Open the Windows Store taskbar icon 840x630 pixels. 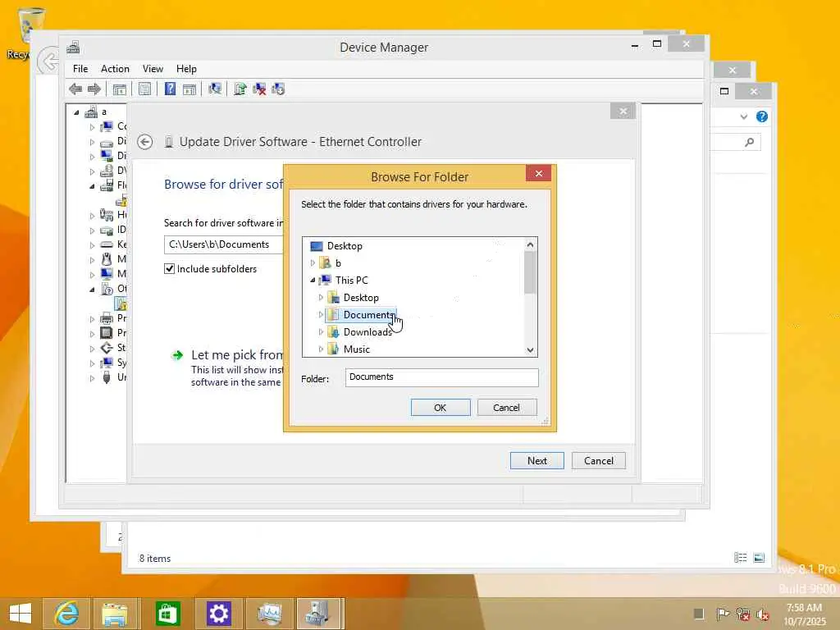[x=167, y=614]
